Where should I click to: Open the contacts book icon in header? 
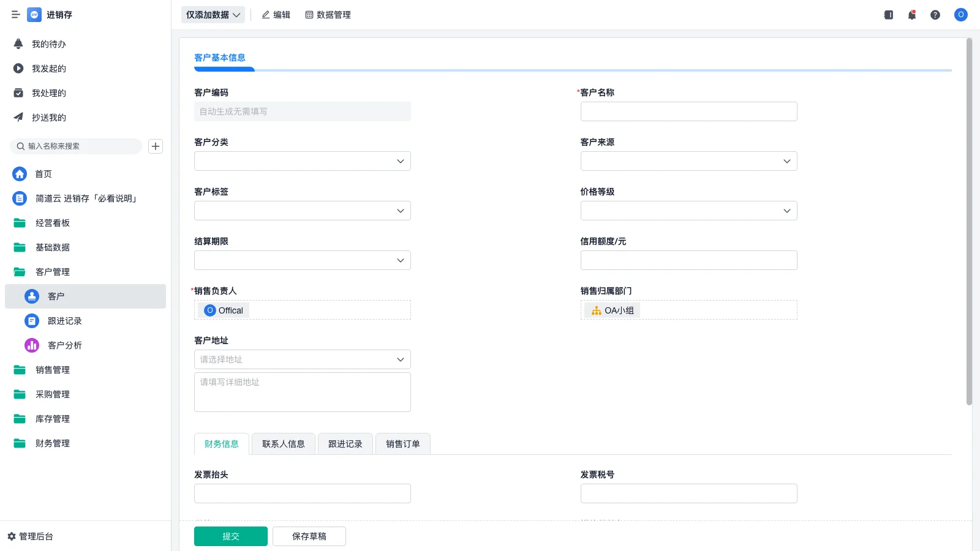tap(889, 15)
